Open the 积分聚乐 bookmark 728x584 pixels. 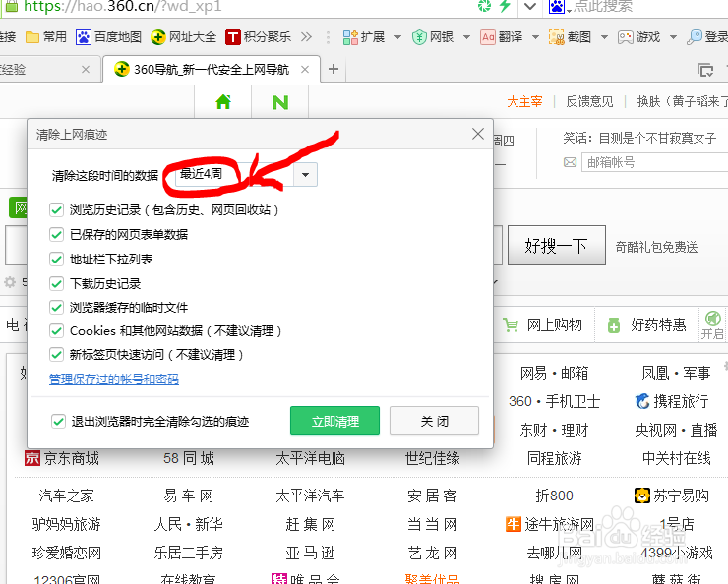(x=258, y=37)
